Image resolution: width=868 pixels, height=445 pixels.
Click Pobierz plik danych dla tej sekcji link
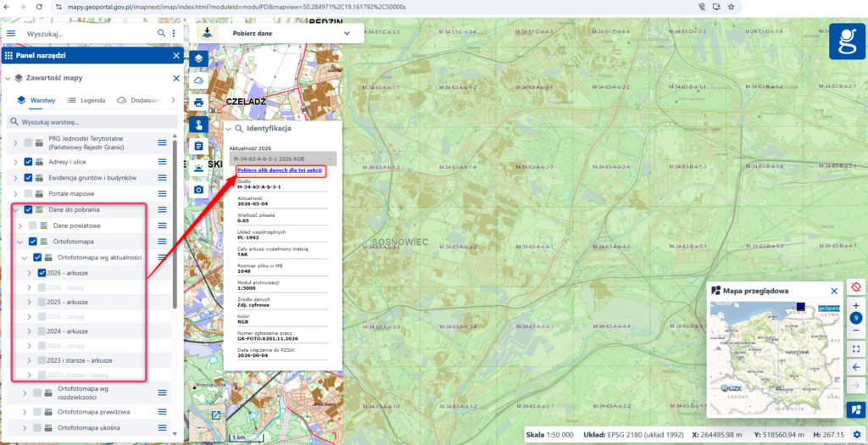point(280,170)
